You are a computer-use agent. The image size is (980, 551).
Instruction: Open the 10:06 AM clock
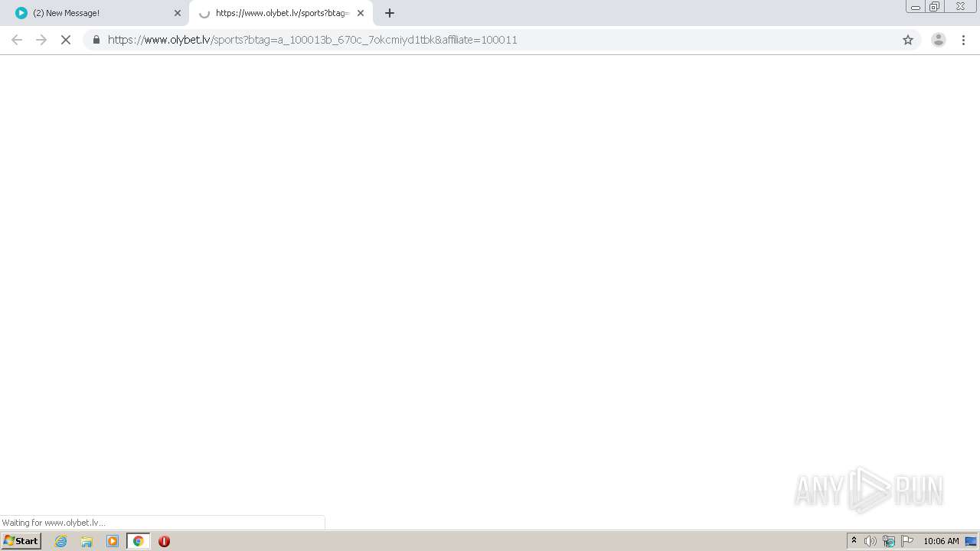click(x=941, y=541)
